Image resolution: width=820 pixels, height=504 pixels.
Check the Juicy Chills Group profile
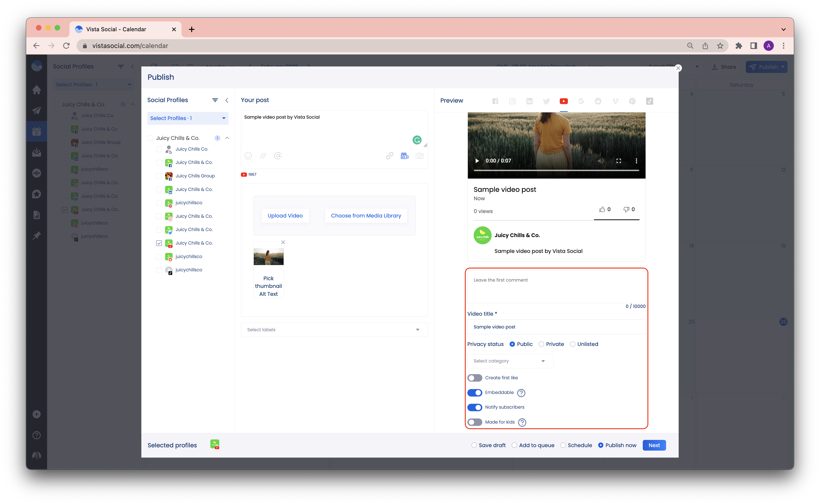[159, 176]
